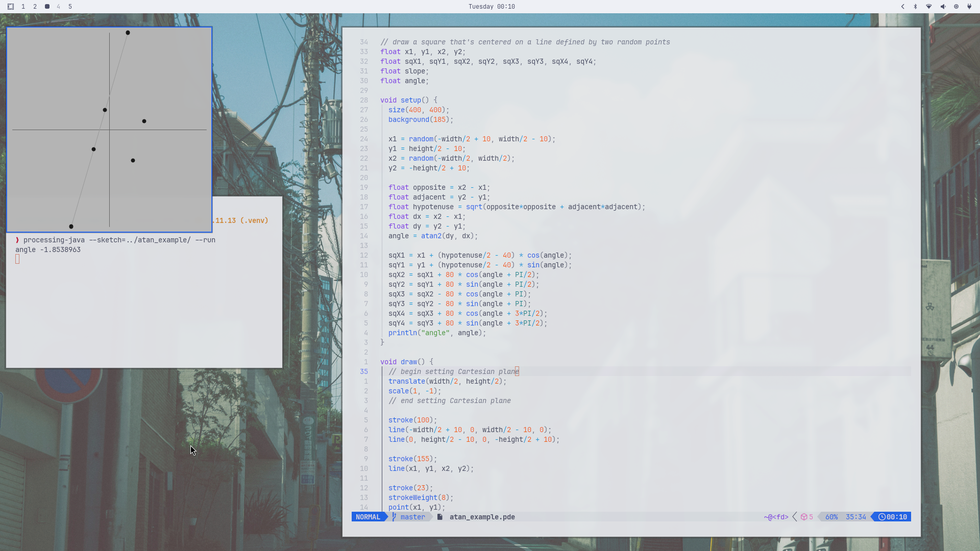
Task: Open the CPU chip monitor icon
Action: [x=956, y=7]
